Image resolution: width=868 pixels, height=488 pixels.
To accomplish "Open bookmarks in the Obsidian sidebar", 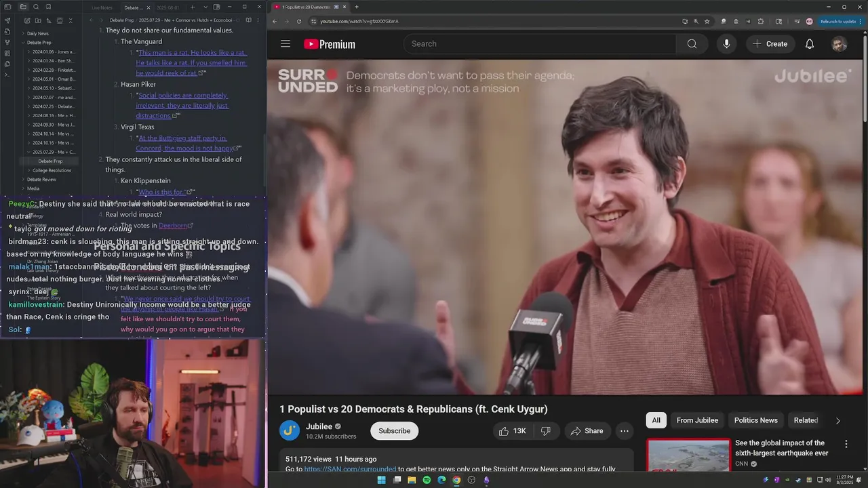I will 48,7.
